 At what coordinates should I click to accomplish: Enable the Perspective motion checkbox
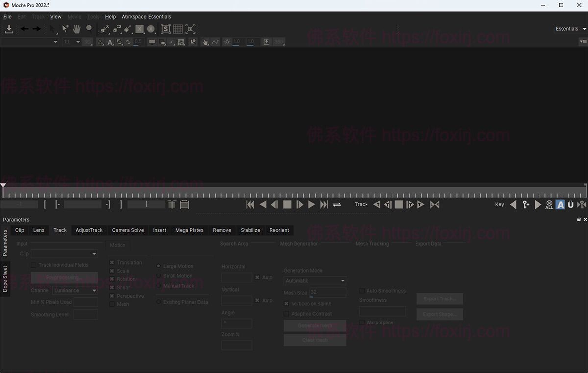(112, 296)
